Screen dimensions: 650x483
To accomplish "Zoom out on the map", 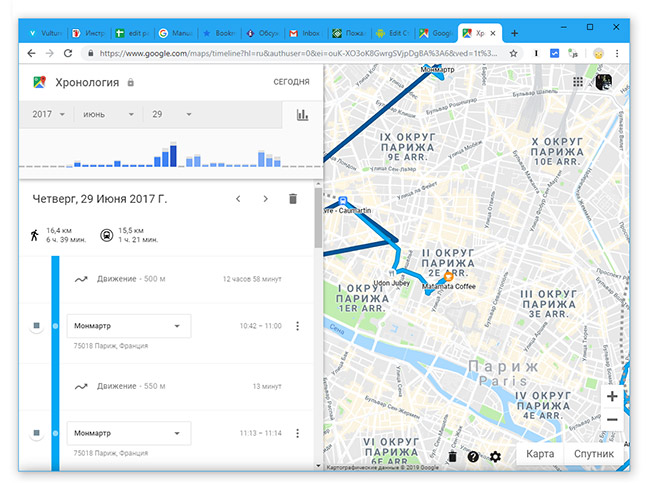I will [612, 420].
